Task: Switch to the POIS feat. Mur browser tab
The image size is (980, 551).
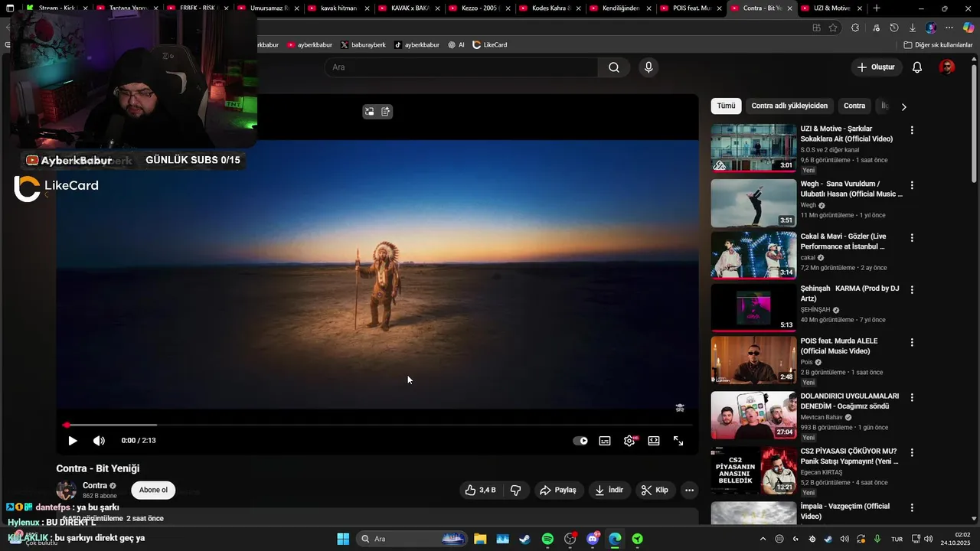Action: [x=689, y=8]
